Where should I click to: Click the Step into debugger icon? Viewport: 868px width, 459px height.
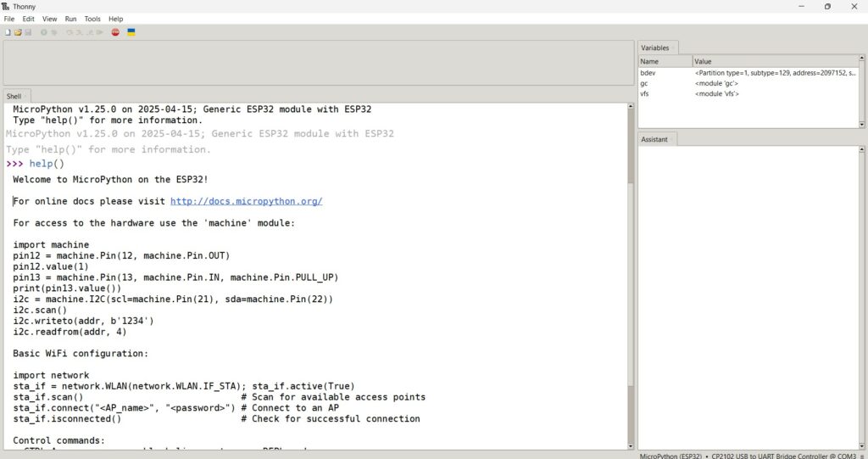pyautogui.click(x=79, y=33)
